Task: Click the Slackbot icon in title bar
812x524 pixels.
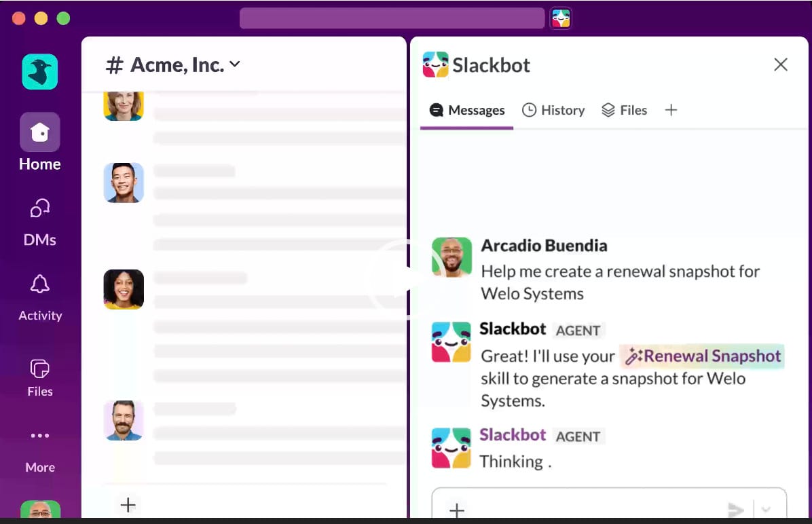Action: (561, 18)
